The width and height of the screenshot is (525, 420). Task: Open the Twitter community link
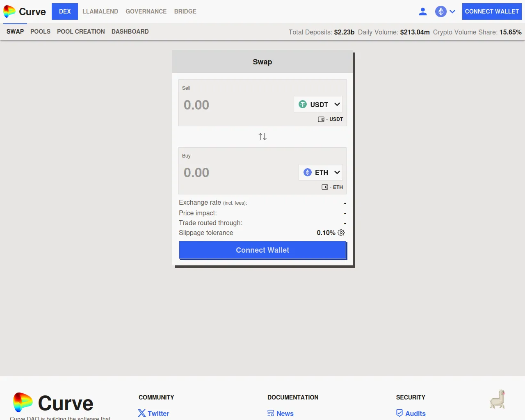[x=154, y=413]
